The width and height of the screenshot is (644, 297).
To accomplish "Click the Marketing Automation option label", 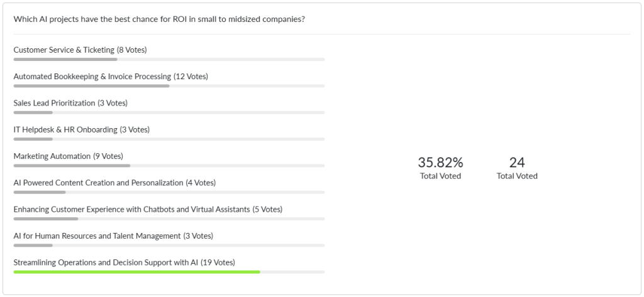I will pyautogui.click(x=68, y=156).
